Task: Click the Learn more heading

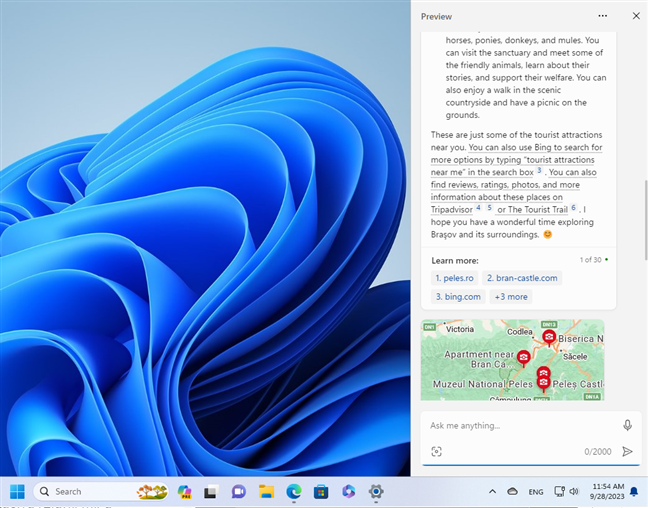Action: point(455,261)
